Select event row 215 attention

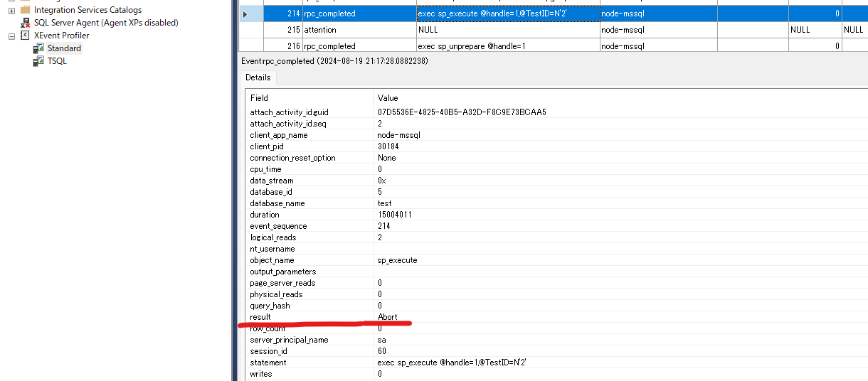pos(554,30)
